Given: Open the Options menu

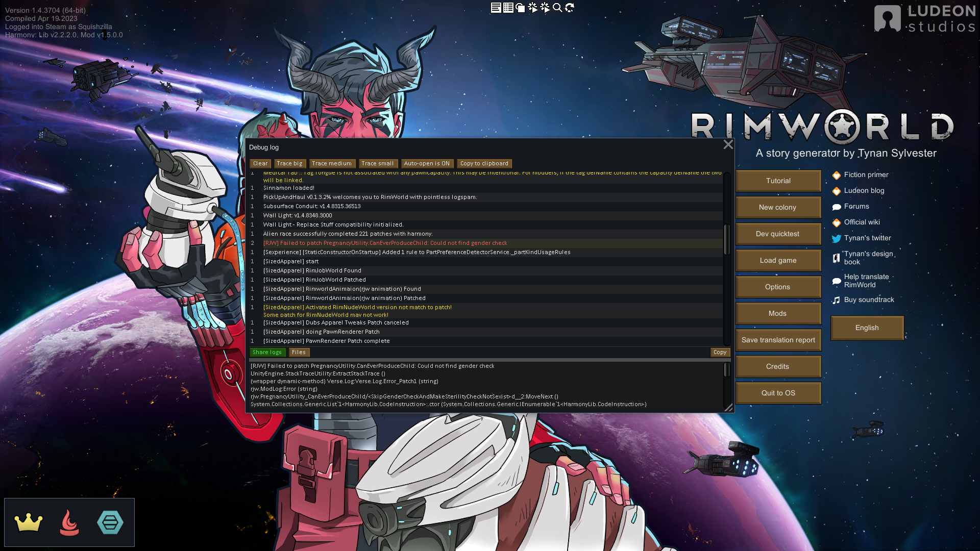Looking at the screenshot, I should point(778,287).
